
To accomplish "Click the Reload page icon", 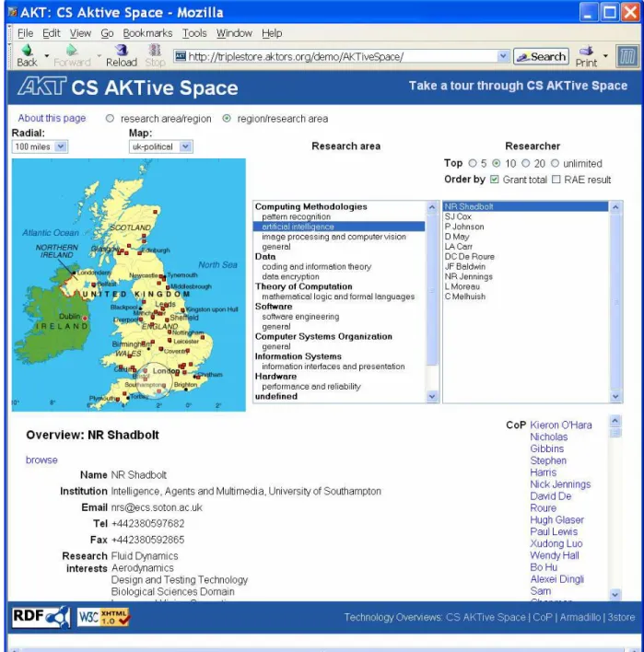I will tap(121, 51).
